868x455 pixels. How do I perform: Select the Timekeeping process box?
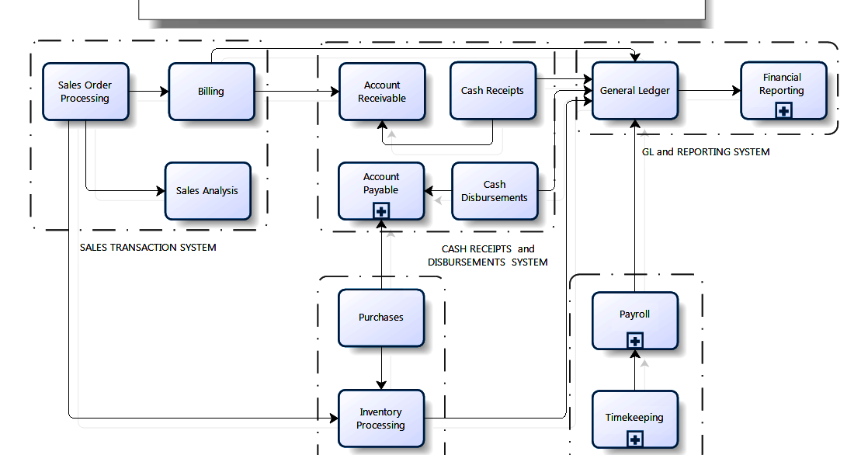point(635,419)
